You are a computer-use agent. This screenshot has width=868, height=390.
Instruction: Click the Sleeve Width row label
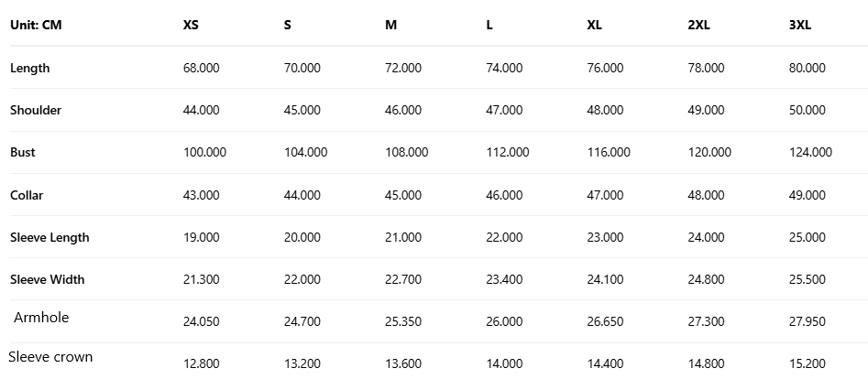point(47,279)
